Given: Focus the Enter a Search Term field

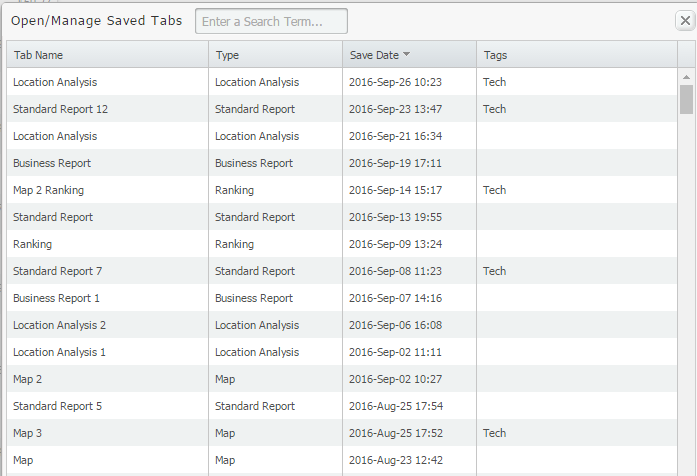Looking at the screenshot, I should 271,21.
